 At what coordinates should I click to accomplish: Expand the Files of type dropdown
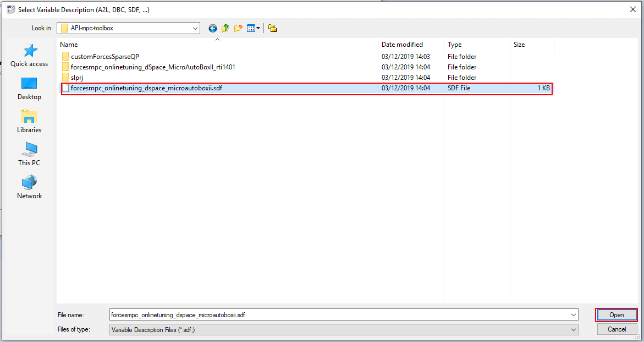[574, 330]
